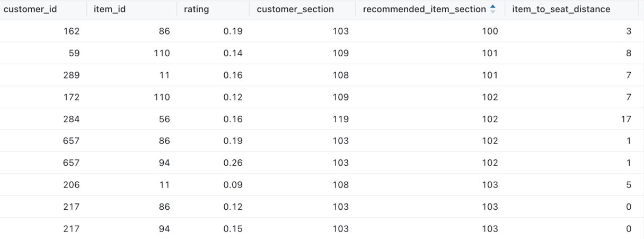Sort by item_to_seat_distance column header
The width and height of the screenshot is (644, 239).
pos(561,9)
